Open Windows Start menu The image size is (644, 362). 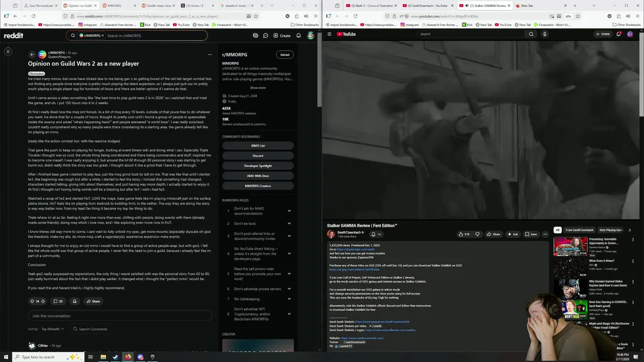(6, 357)
